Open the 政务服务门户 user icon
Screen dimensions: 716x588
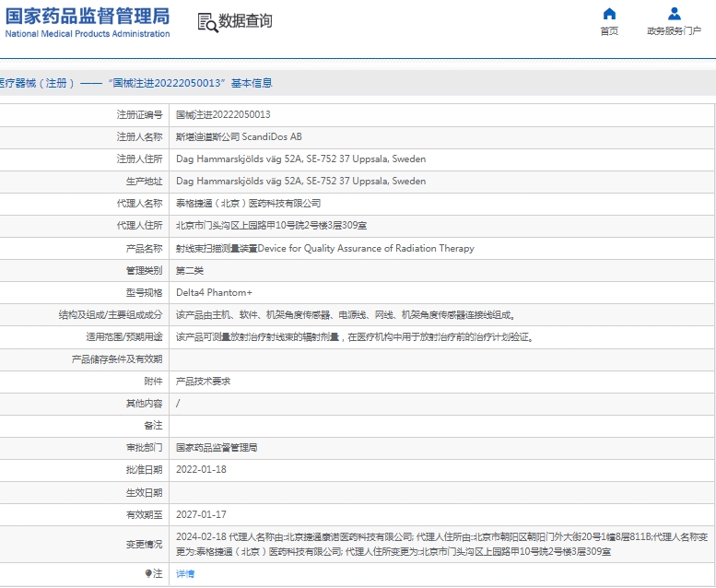pos(674,14)
